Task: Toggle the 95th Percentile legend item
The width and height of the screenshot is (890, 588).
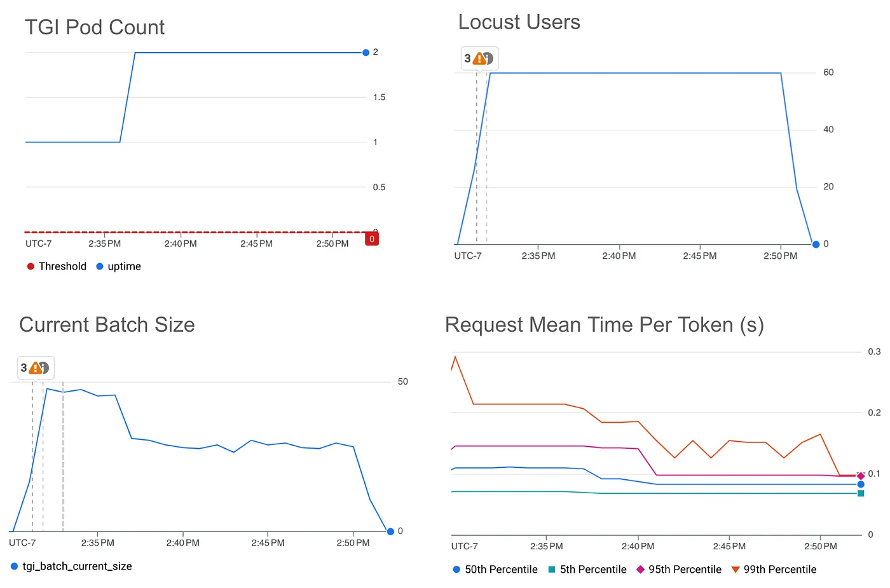Action: tap(679, 570)
